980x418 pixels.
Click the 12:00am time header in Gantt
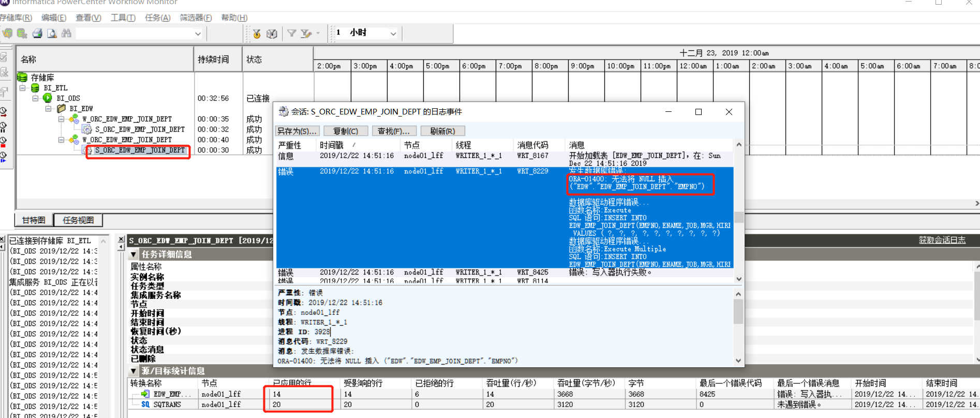[694, 66]
